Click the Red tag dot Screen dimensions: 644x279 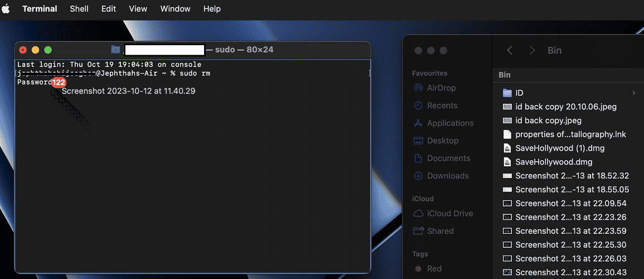click(x=418, y=269)
